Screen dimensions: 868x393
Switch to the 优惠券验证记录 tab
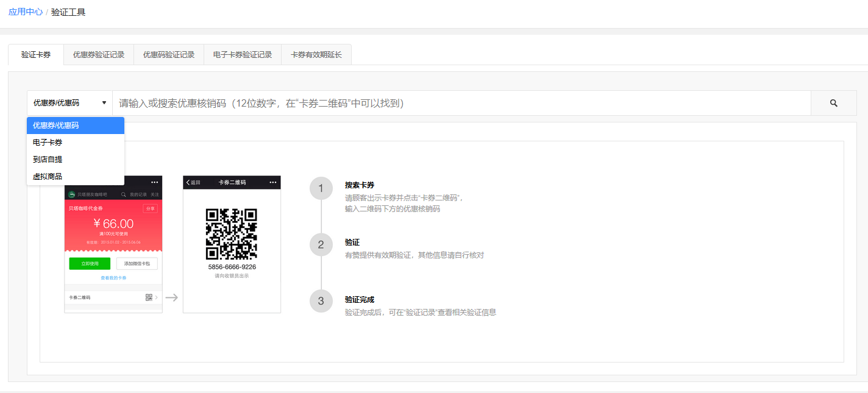[99, 55]
